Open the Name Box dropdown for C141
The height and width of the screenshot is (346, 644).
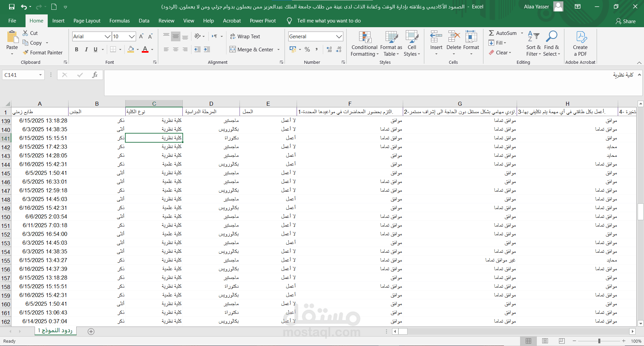(40, 75)
